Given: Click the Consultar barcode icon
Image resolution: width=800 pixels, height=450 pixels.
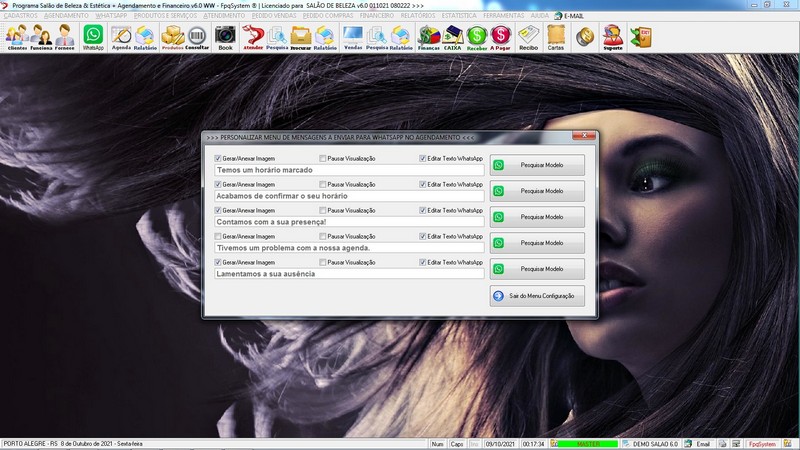Looking at the screenshot, I should click(197, 37).
